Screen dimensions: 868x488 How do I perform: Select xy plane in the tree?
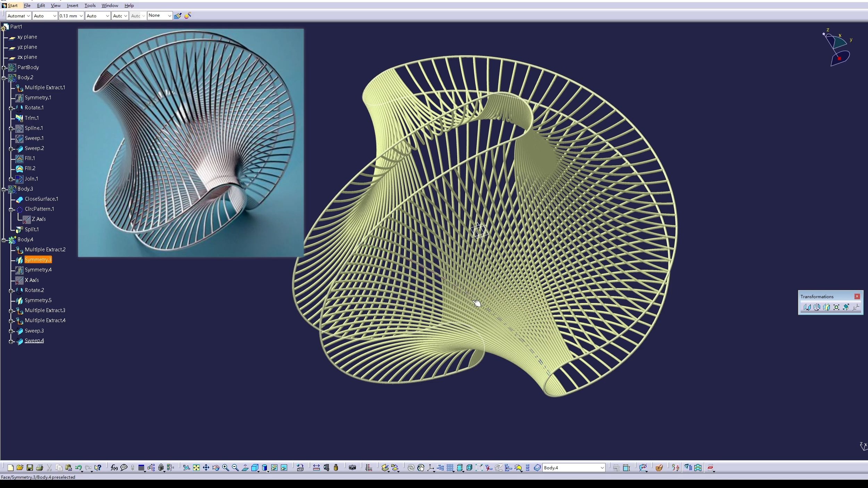coord(27,37)
